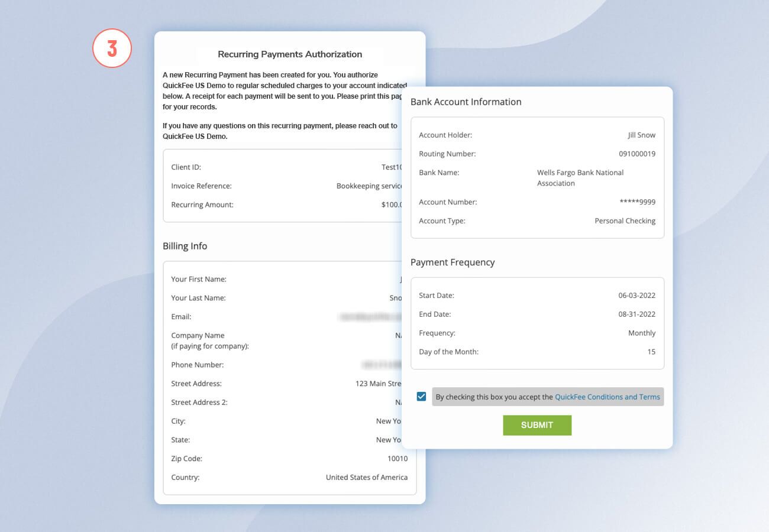Click the Email label in Billing Info
Image resolution: width=769 pixels, height=532 pixels.
(181, 317)
